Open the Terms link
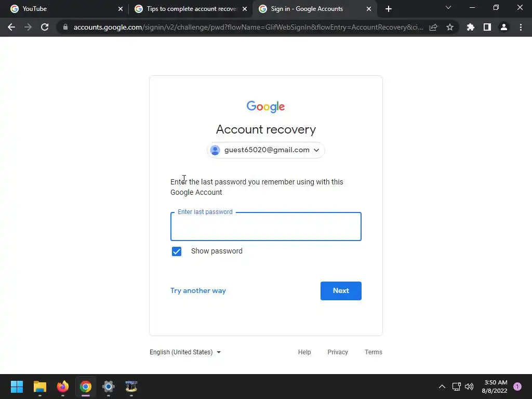 [x=373, y=352]
